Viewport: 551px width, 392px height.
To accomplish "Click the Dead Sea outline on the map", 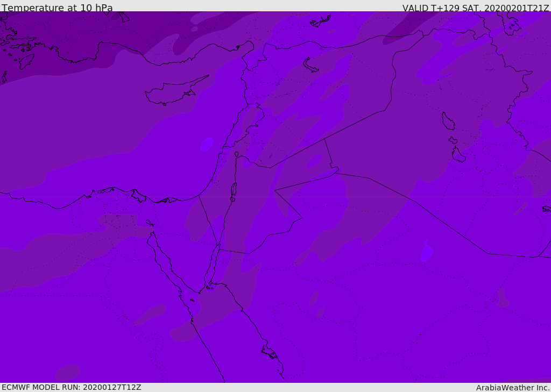I will pos(234,190).
